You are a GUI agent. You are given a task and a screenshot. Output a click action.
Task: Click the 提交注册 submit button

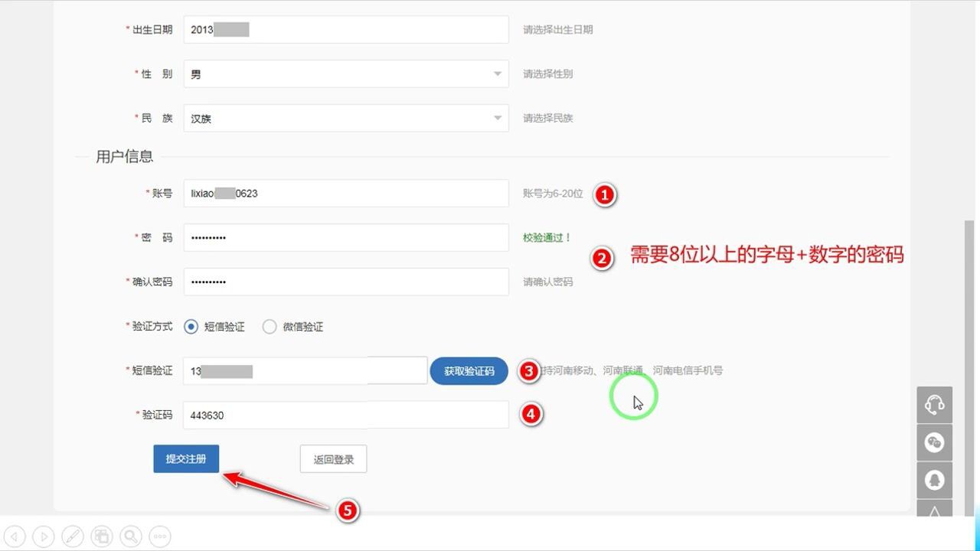tap(186, 459)
